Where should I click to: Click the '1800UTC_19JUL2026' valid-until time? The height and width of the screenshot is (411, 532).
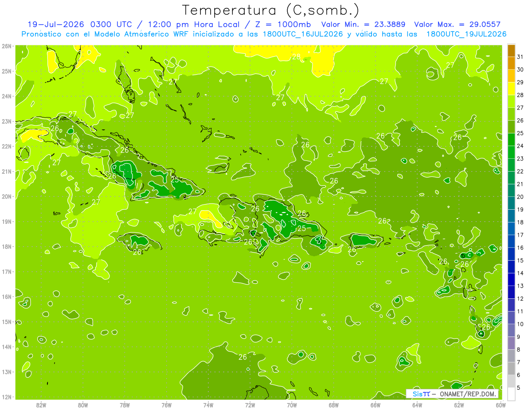click(x=466, y=34)
